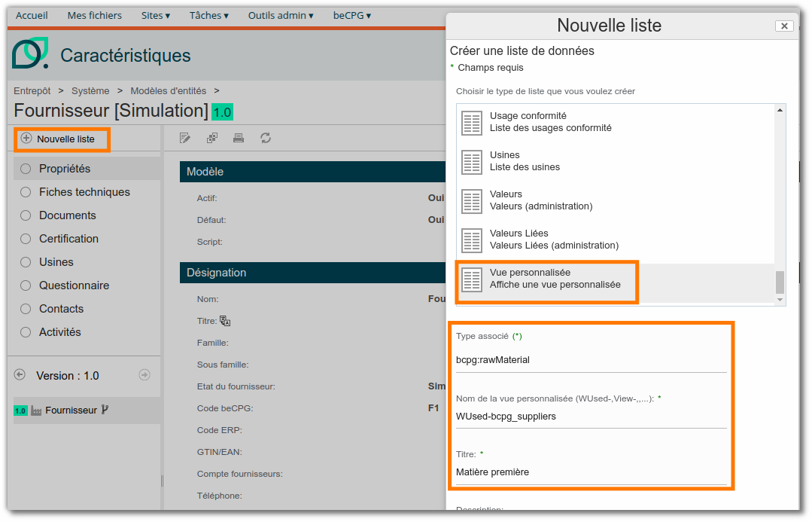Select the Questionnaire radio option
The image size is (812, 522).
pyautogui.click(x=26, y=285)
